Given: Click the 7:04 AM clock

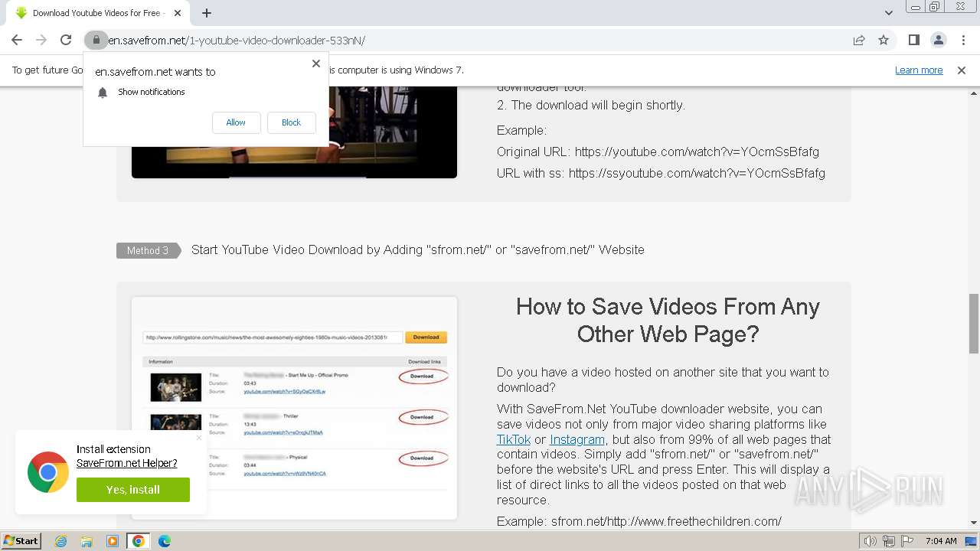Looking at the screenshot, I should tap(941, 541).
